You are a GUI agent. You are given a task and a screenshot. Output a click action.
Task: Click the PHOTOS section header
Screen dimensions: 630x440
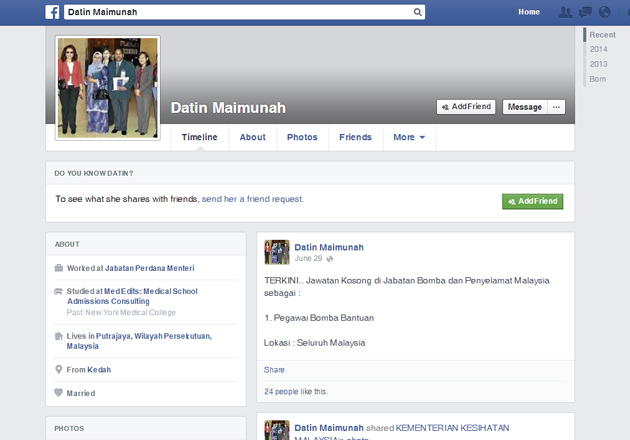coord(69,428)
